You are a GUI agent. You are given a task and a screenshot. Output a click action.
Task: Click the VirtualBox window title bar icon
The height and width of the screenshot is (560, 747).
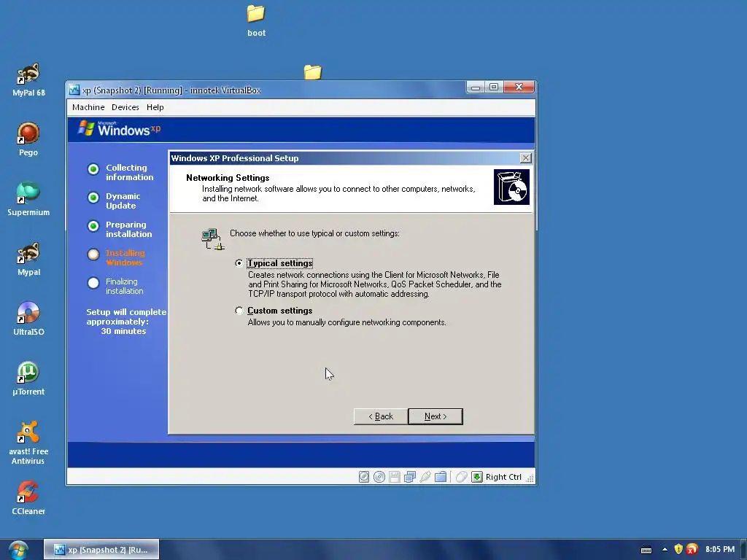(74, 90)
